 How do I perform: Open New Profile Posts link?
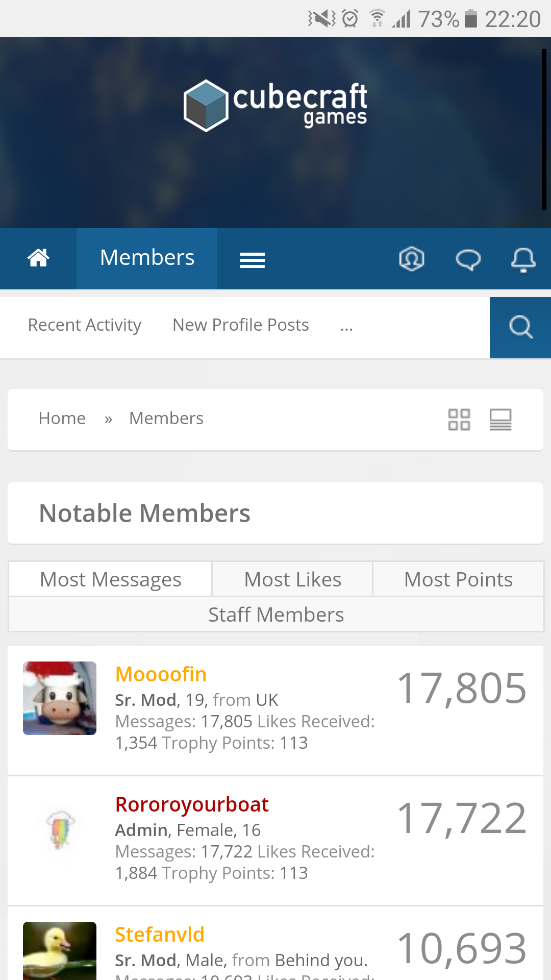241,325
